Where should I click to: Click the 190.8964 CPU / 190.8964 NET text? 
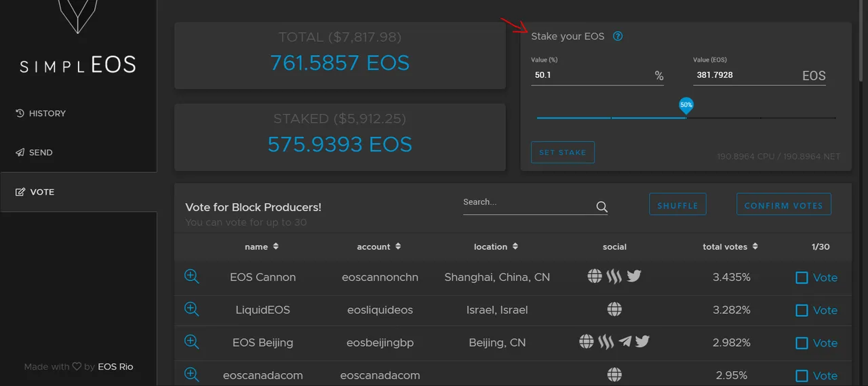(x=778, y=156)
